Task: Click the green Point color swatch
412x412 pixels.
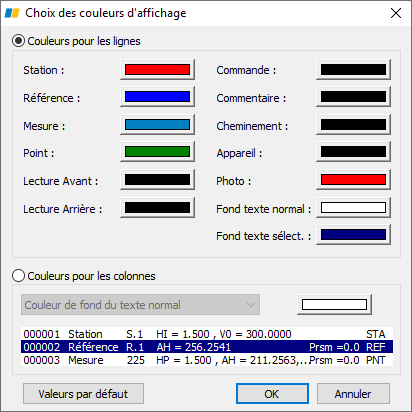Action: coord(157,152)
